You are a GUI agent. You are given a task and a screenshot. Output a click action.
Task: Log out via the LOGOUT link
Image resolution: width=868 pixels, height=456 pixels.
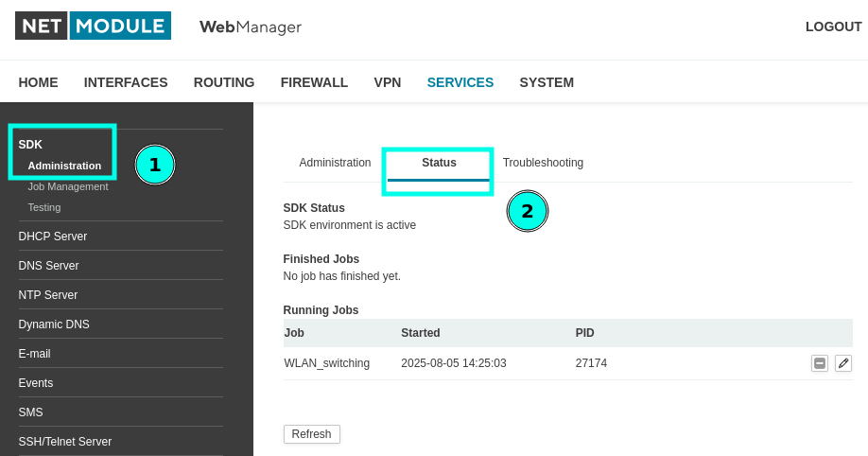click(833, 26)
